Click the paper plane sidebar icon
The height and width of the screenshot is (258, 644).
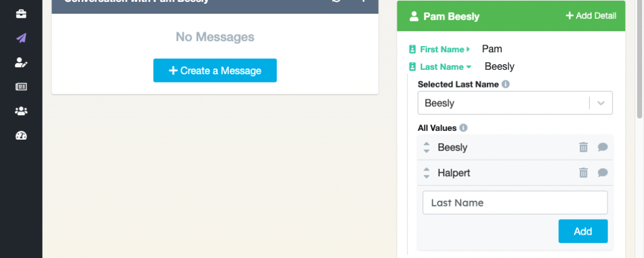(x=21, y=38)
